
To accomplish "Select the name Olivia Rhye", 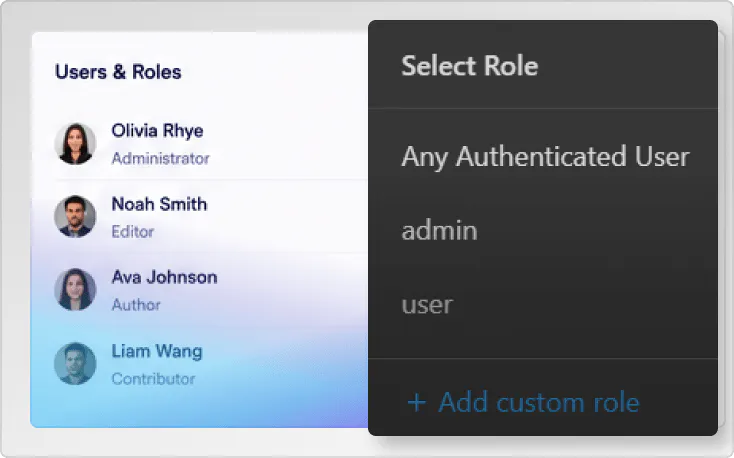I will pyautogui.click(x=157, y=131).
